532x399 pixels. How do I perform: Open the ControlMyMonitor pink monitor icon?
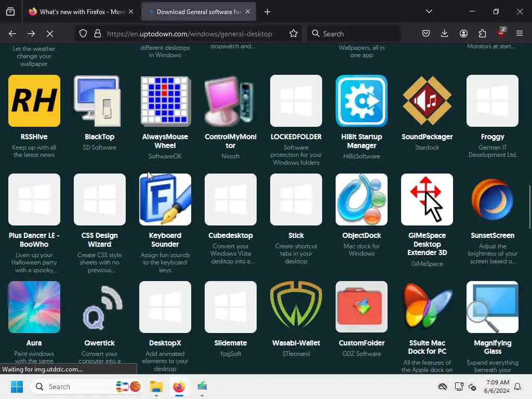[x=231, y=101]
